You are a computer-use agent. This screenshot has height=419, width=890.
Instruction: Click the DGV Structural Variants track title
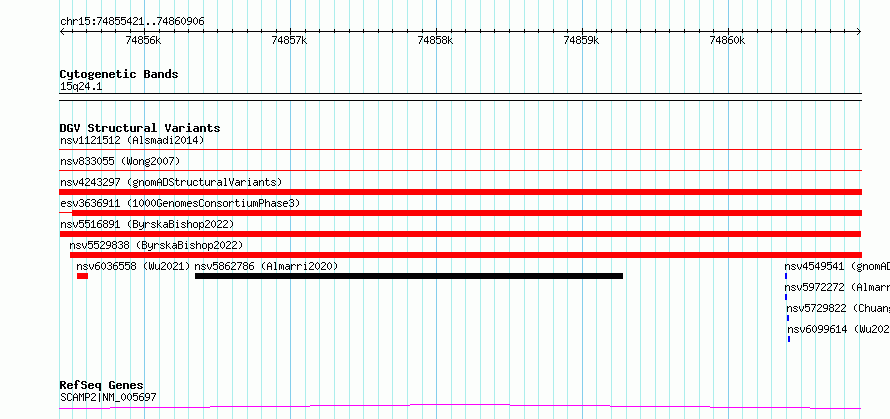coord(140,128)
